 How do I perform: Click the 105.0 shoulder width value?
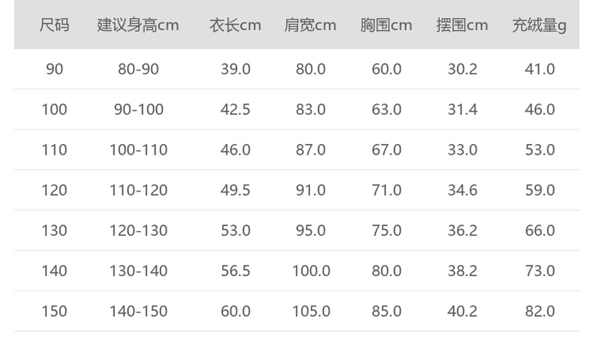point(311,311)
